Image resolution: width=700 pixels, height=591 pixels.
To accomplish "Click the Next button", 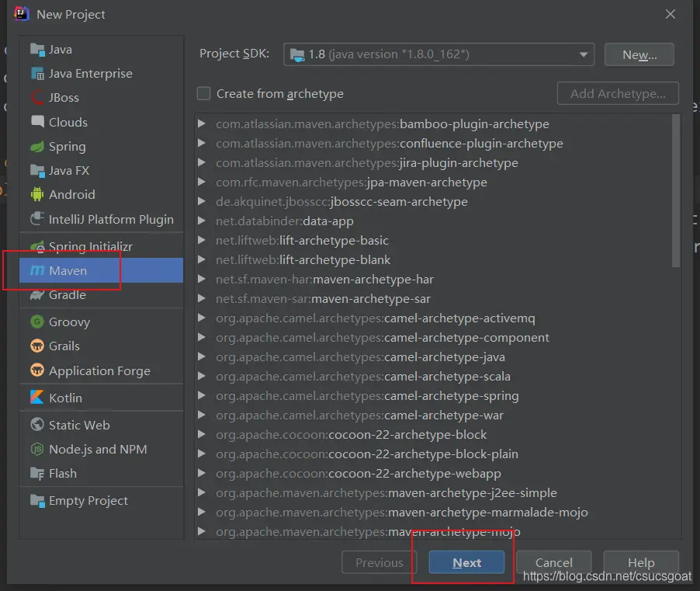I will tap(466, 562).
